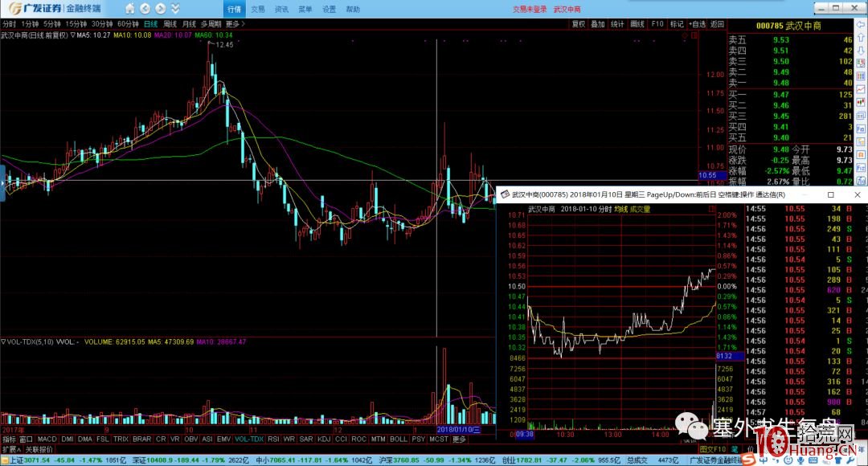Screen dimensions: 868x466
Task: Click the 返回 back button
Action: pos(717,24)
